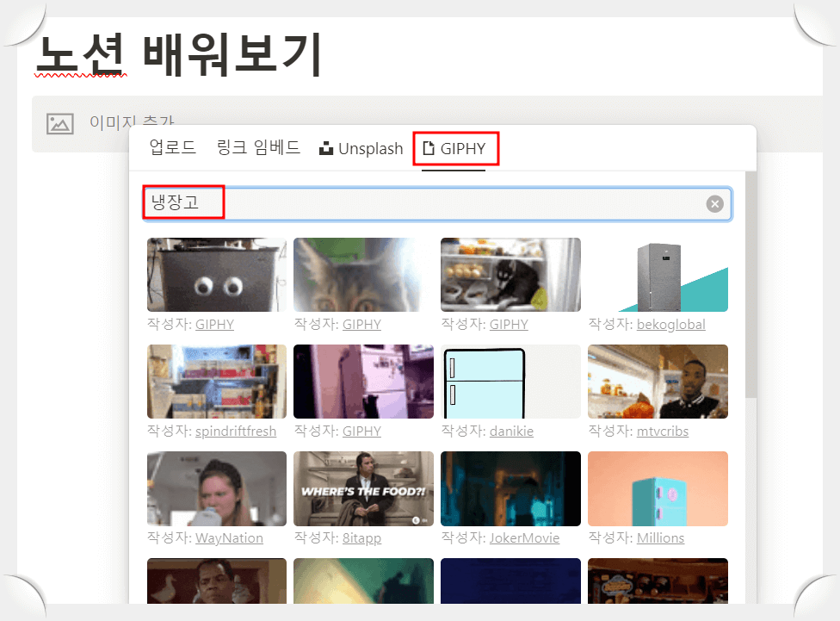Screen dimensions: 840x621
Task: Click the image placeholder icon beside 이미지 추가
Action: tap(59, 122)
